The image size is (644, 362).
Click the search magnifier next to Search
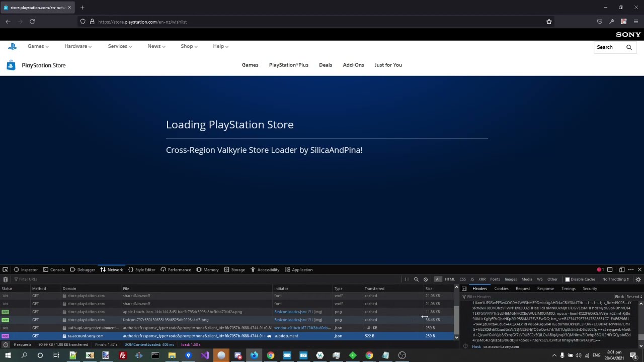(629, 47)
